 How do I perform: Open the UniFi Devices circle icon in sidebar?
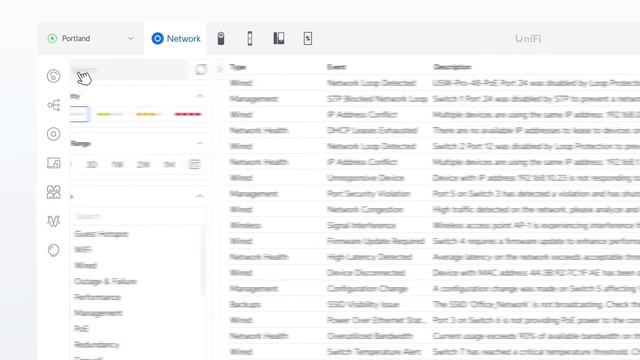tap(53, 134)
